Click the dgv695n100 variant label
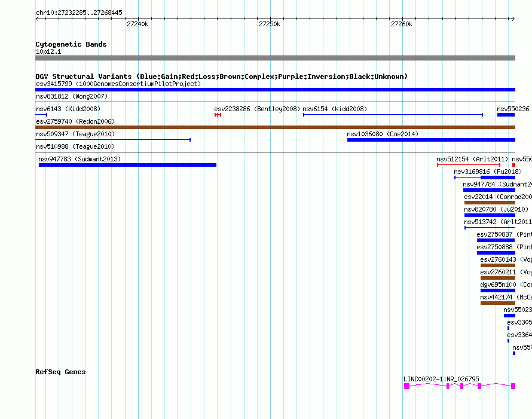The image size is (532, 419). [x=506, y=285]
